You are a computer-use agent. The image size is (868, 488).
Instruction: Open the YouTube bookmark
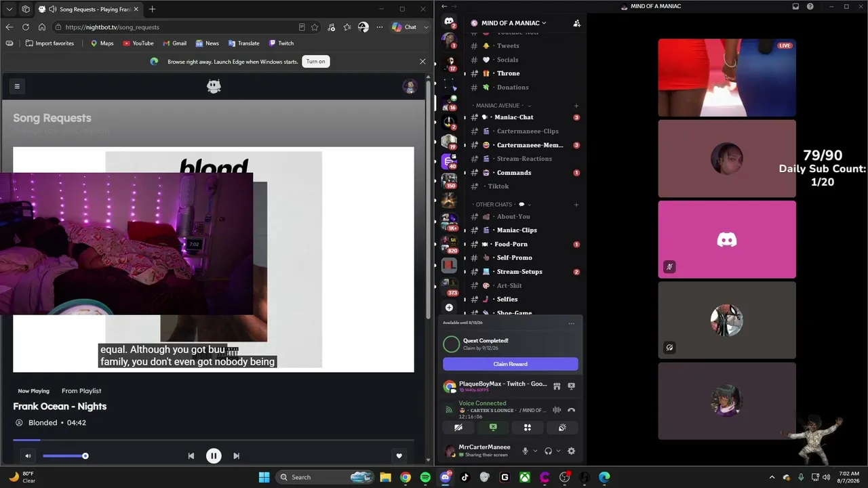(138, 43)
